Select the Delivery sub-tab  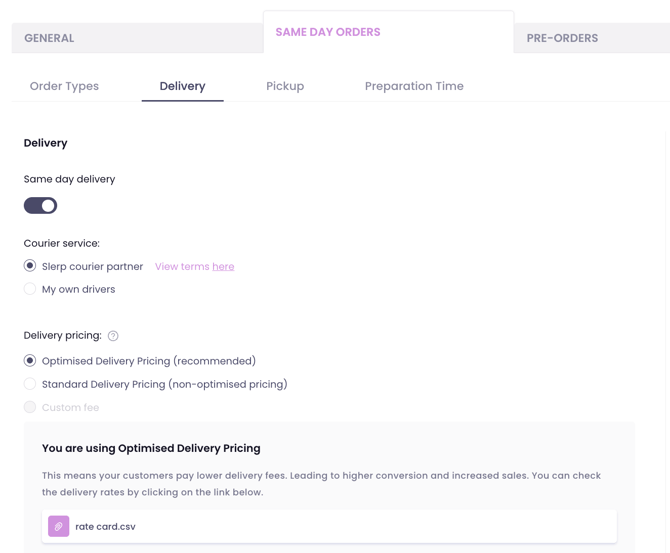point(182,86)
